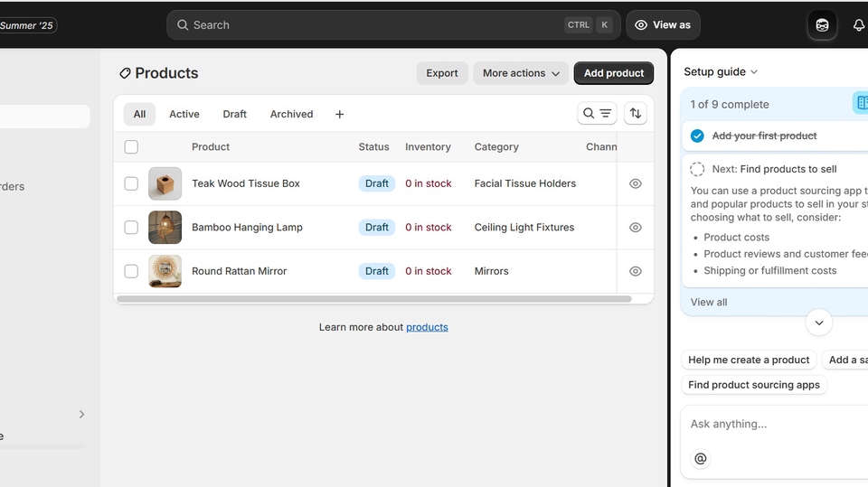Click the search and filter icon in products table
The image size is (868, 487).
point(597,114)
